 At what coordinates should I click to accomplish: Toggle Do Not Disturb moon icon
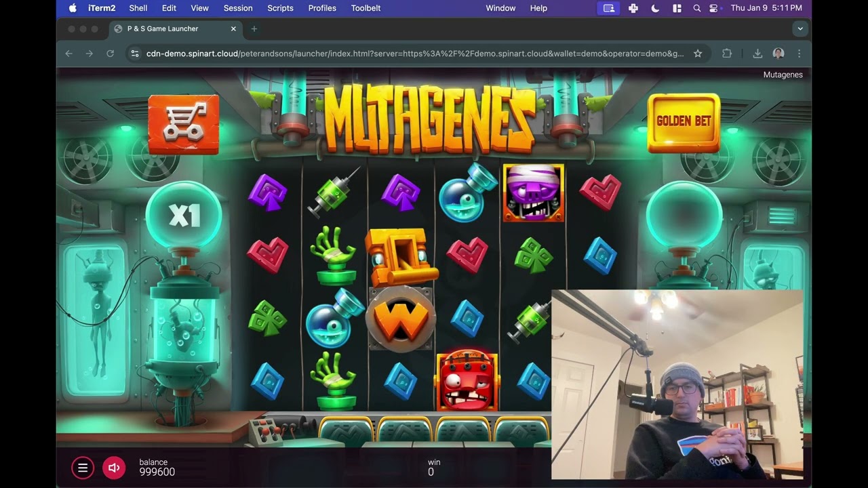click(655, 8)
